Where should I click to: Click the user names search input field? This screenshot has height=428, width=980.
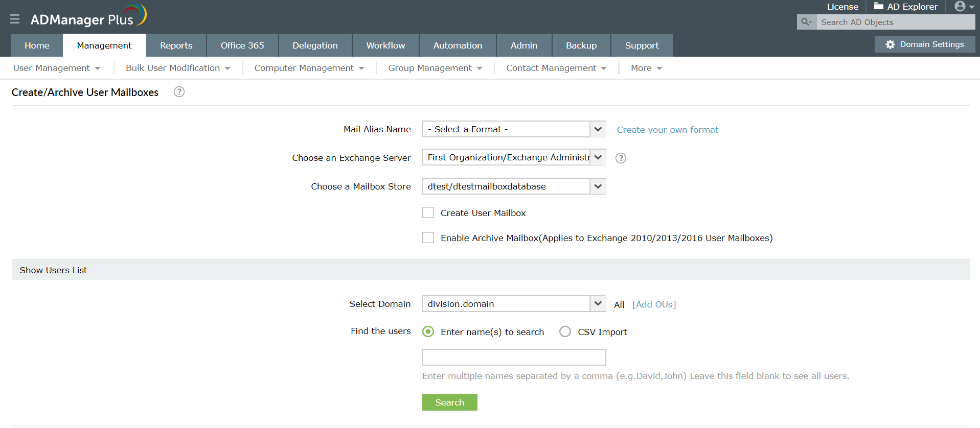click(x=514, y=357)
